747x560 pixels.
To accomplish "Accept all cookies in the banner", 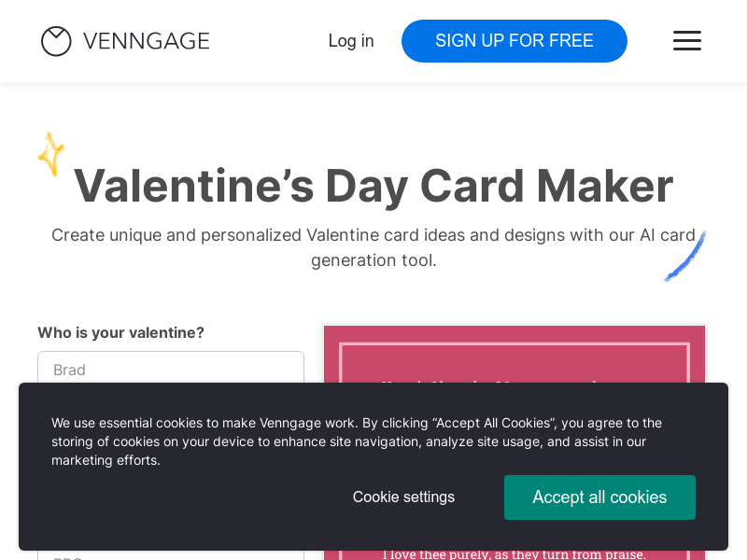I will (x=599, y=497).
